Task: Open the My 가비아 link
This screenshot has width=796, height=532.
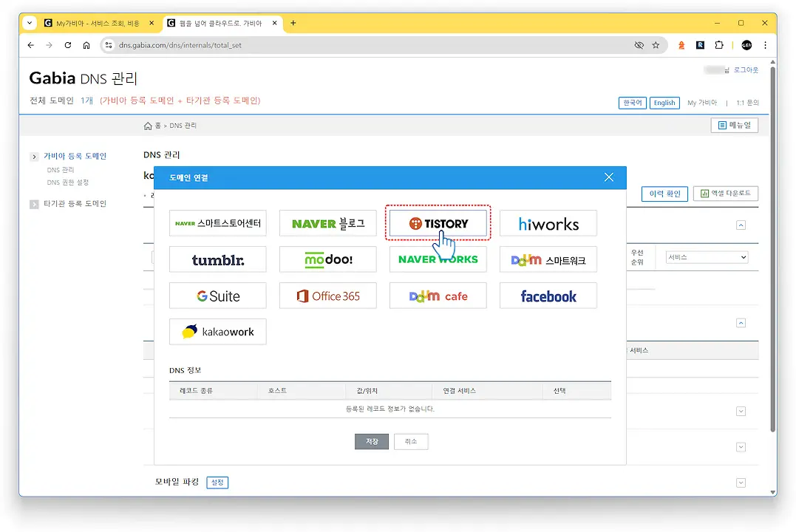Action: pos(701,103)
